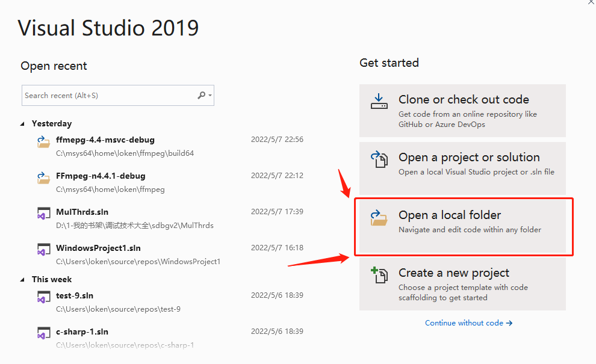Click path C:\Users\loken\source\repos\WindowsProject1
596x364 pixels.
coord(138,262)
